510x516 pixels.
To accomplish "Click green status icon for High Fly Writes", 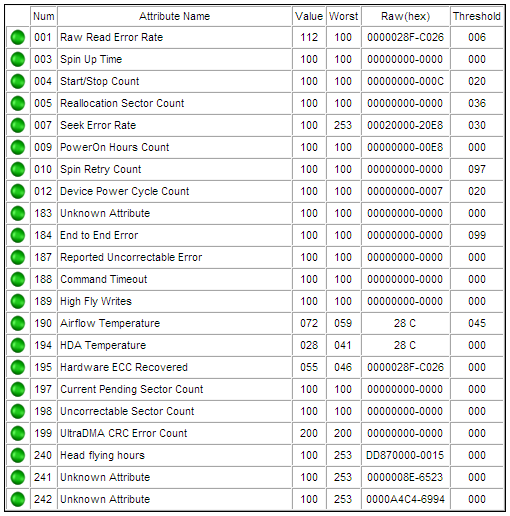I will [18, 301].
